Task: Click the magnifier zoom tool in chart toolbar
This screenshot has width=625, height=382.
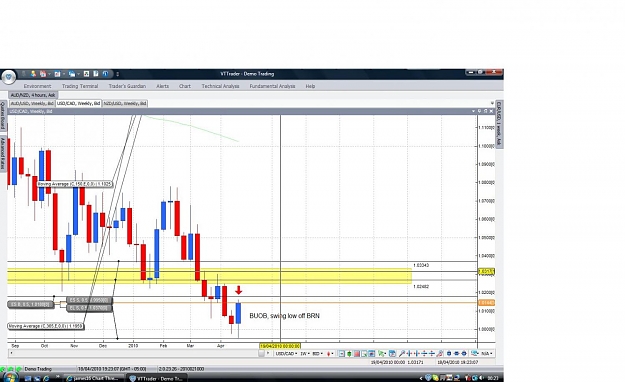Action: click(x=401, y=354)
